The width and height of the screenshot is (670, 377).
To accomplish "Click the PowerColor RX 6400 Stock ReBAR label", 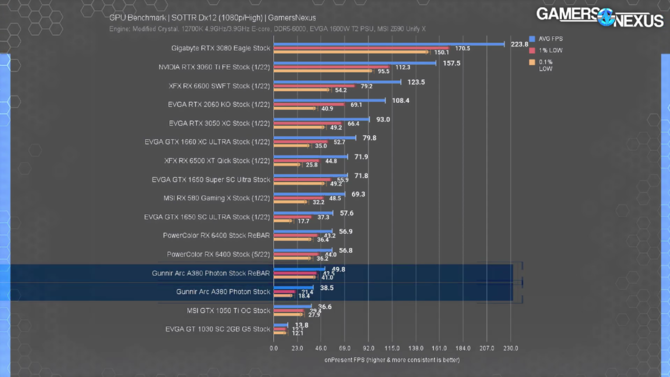I will 216,236.
